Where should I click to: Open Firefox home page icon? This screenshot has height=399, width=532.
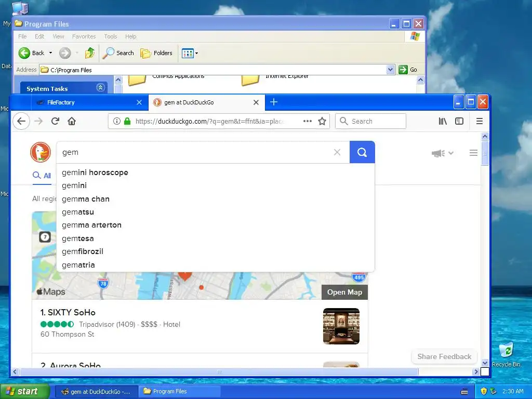[x=72, y=121]
